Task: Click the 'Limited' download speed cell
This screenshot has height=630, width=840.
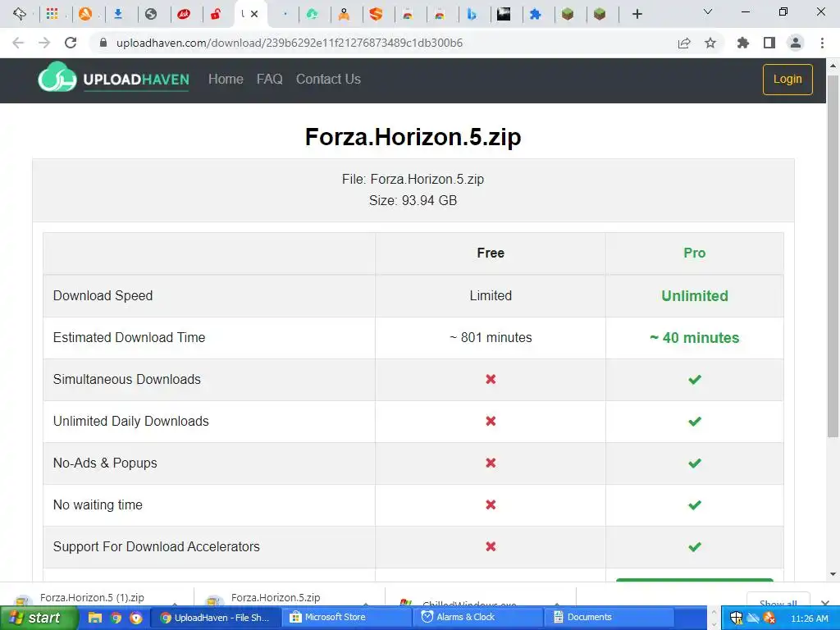Action: pyautogui.click(x=491, y=295)
